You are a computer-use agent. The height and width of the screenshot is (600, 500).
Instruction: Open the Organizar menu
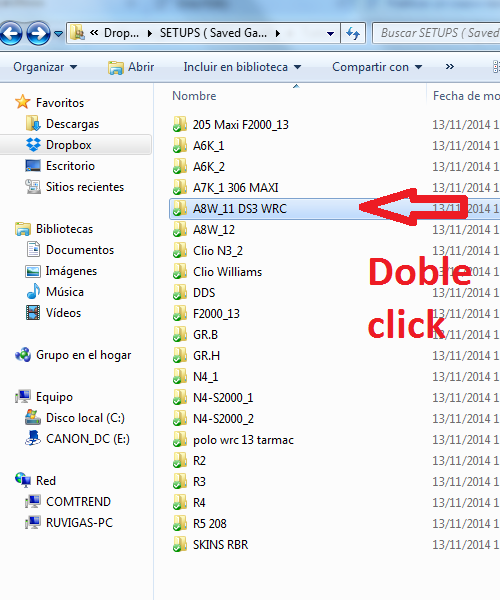coord(45,67)
